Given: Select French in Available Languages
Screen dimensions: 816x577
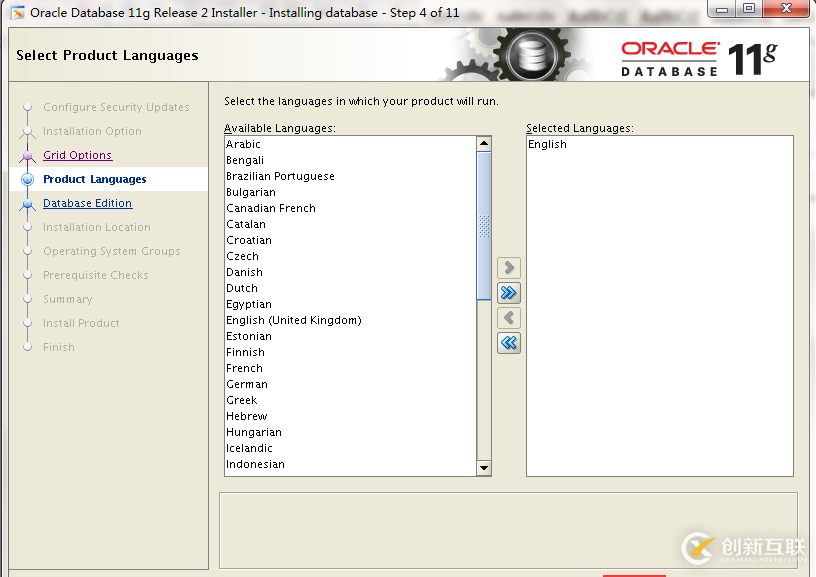Looking at the screenshot, I should coord(350,368).
